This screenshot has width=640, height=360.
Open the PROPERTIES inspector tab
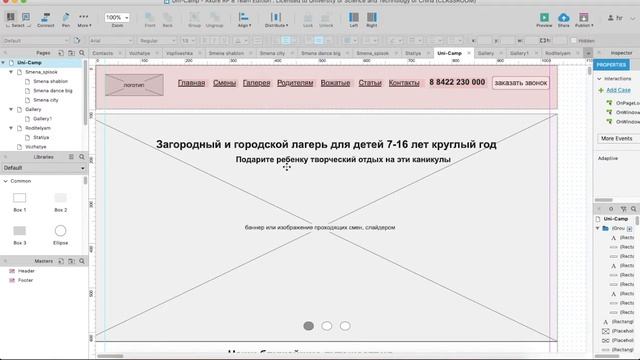tap(611, 65)
